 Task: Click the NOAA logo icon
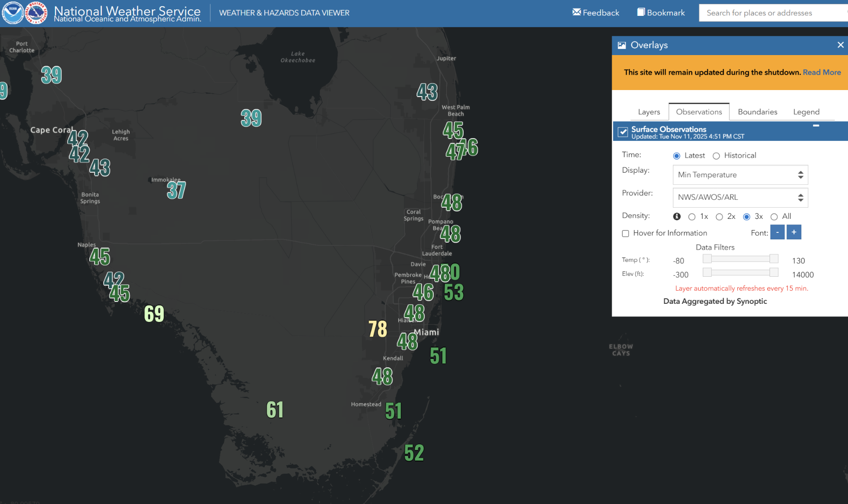click(13, 13)
